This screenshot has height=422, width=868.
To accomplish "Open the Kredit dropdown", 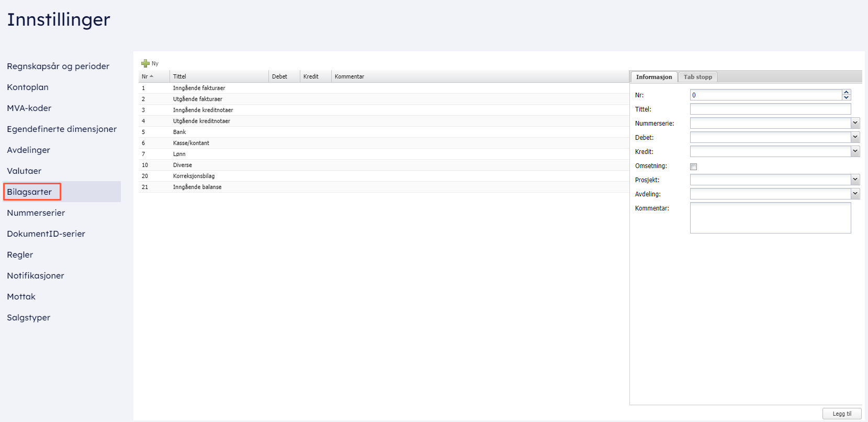I will [x=855, y=151].
